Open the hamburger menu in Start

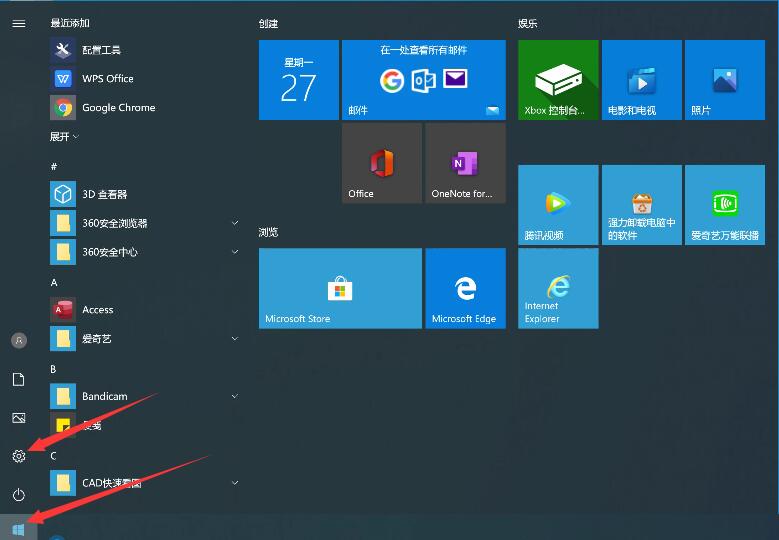tap(19, 23)
